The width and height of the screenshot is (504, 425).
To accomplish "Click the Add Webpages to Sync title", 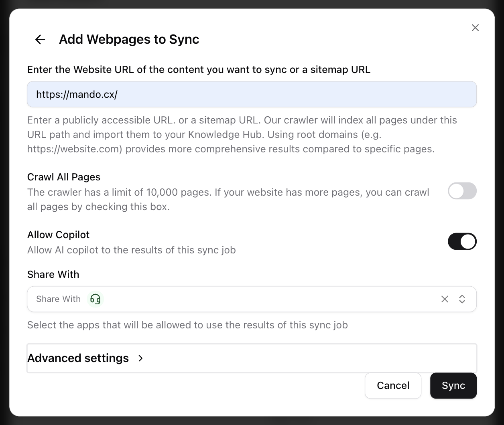I will coord(129,39).
